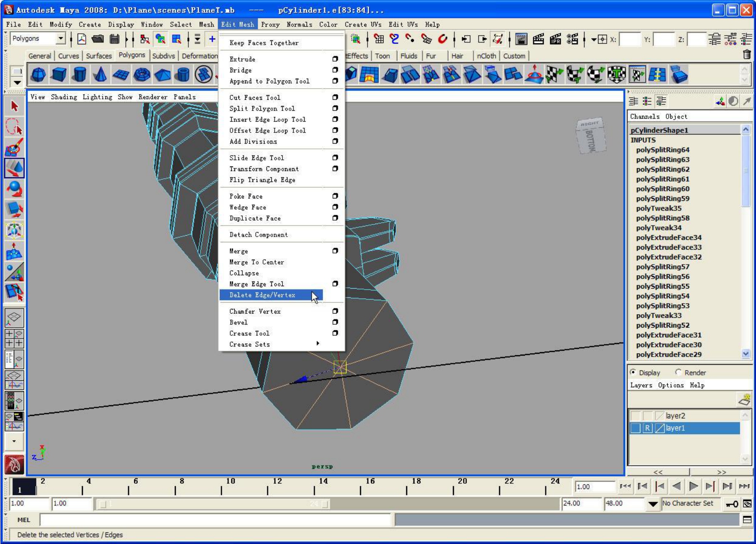Image resolution: width=756 pixels, height=544 pixels.
Task: Open input mode dropdown before X field
Action: tap(599, 39)
